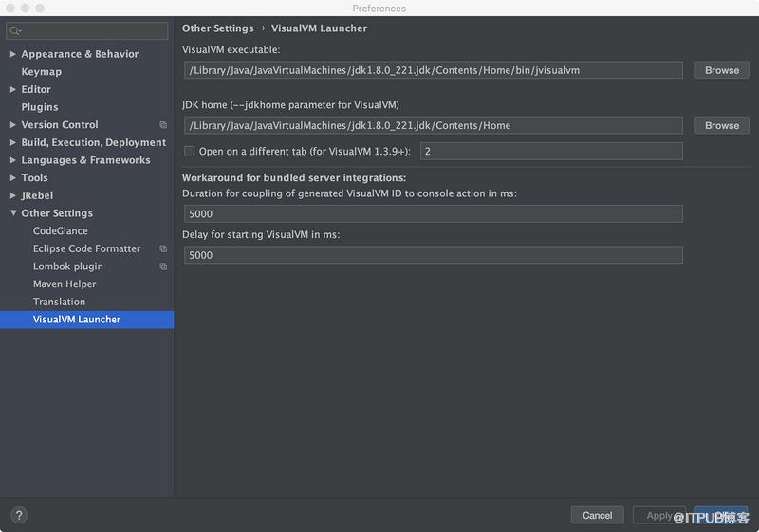This screenshot has height=532, width=759.
Task: Focus the settings search field
Action: tap(87, 31)
